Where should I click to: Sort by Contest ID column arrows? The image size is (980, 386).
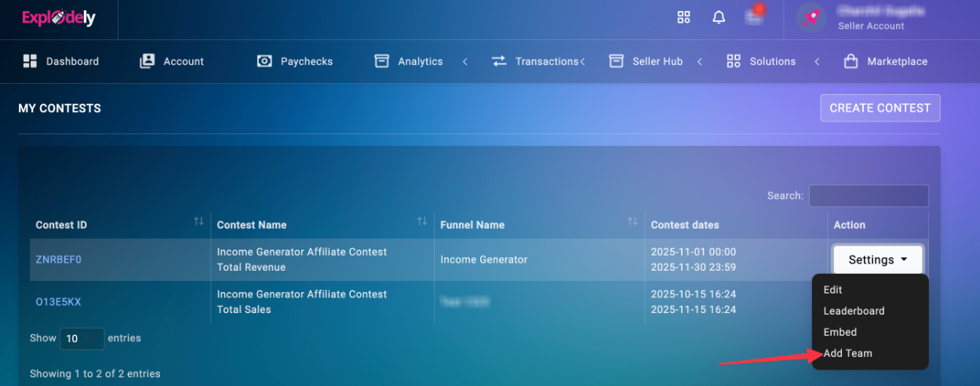(x=199, y=222)
